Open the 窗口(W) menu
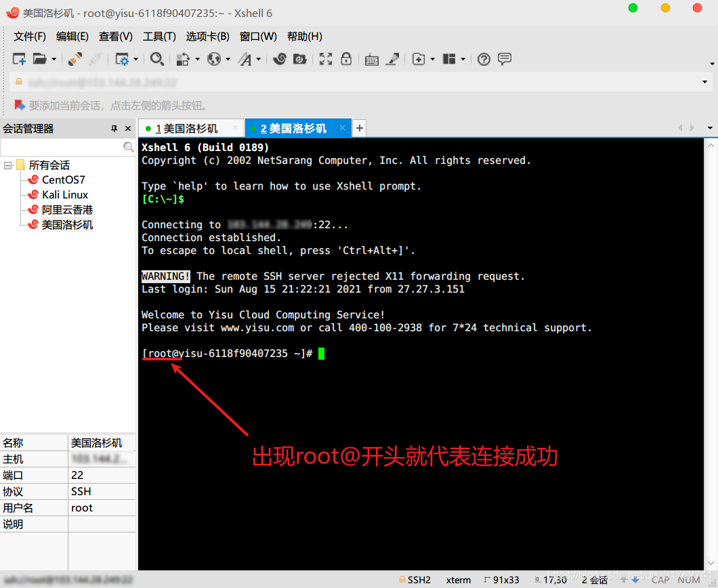Screen dimensions: 718x588 click(258, 36)
